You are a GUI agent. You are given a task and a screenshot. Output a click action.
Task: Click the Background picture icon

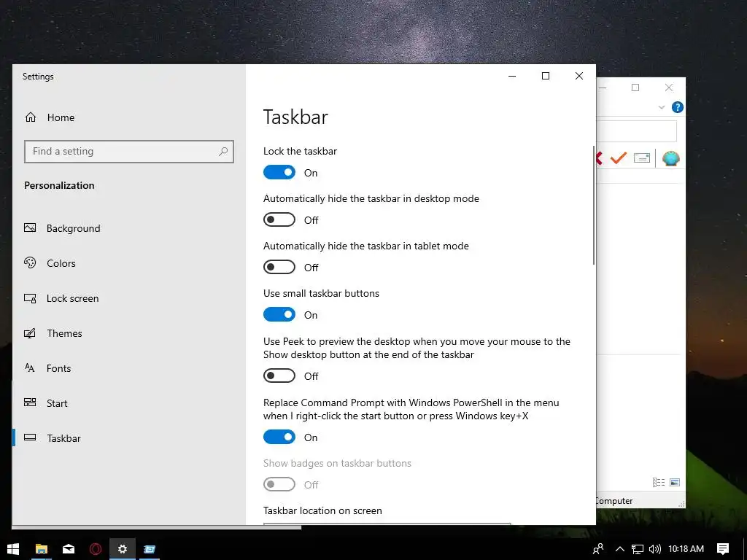(30, 227)
